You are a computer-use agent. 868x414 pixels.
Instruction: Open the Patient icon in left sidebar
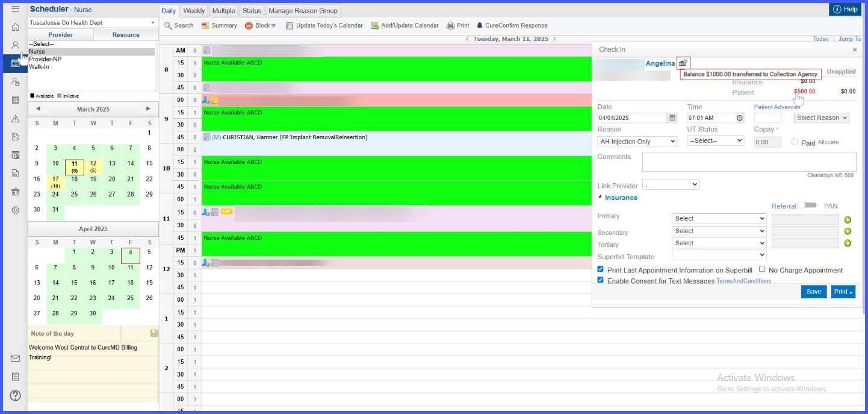(16, 45)
